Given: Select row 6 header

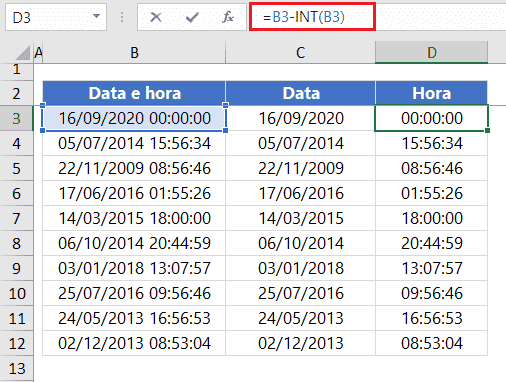Looking at the screenshot, I should coord(17,193).
